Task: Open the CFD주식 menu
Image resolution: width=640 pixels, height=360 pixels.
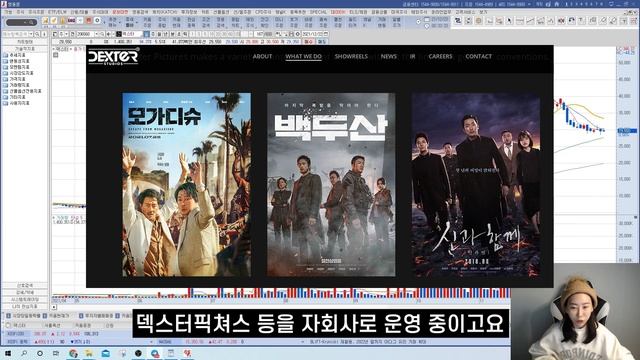Action: coord(263,12)
